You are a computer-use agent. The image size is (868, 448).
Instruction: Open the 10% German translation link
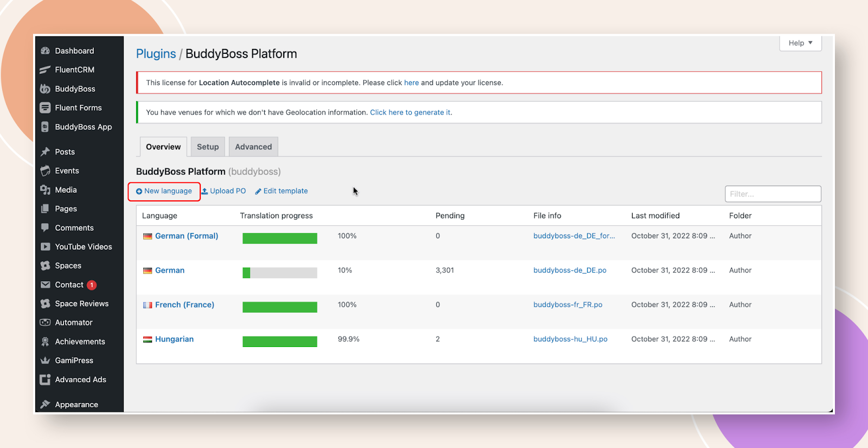tap(170, 270)
